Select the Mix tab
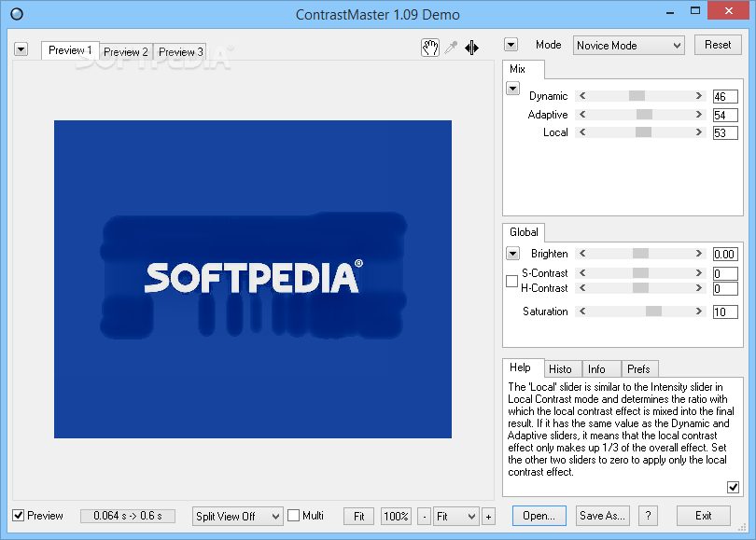The image size is (756, 540). point(524,69)
